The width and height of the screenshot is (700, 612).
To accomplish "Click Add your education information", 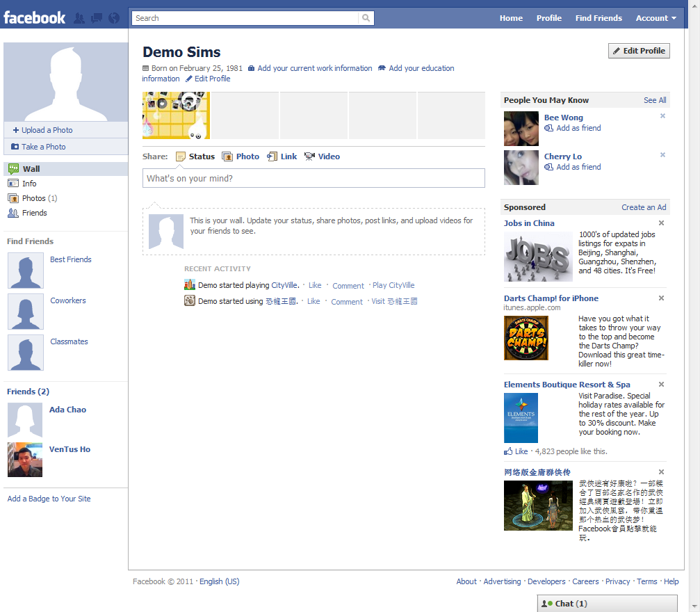I will pyautogui.click(x=421, y=68).
